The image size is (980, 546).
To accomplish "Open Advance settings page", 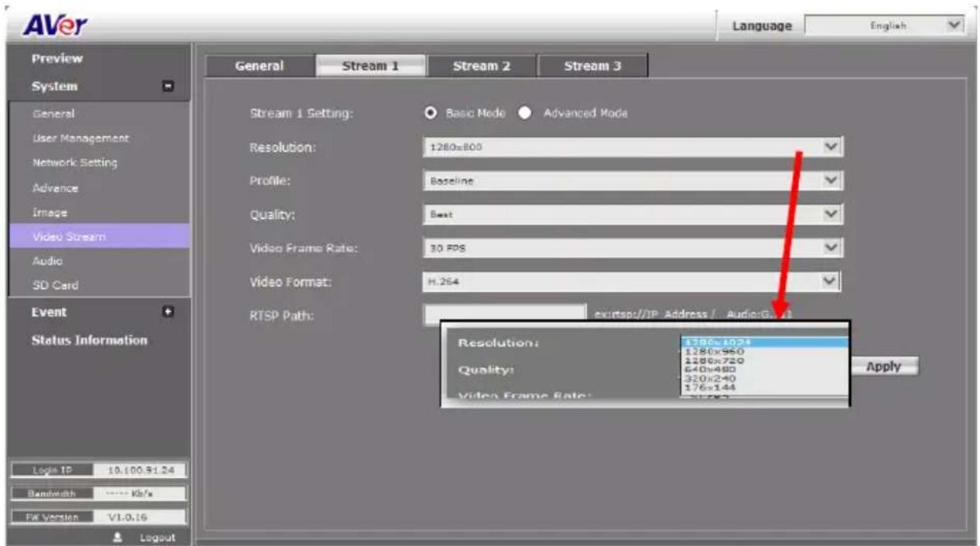I will click(55, 188).
